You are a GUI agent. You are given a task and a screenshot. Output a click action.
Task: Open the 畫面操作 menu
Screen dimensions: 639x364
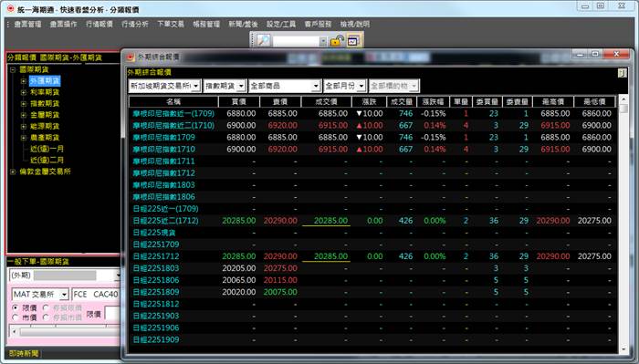point(63,25)
